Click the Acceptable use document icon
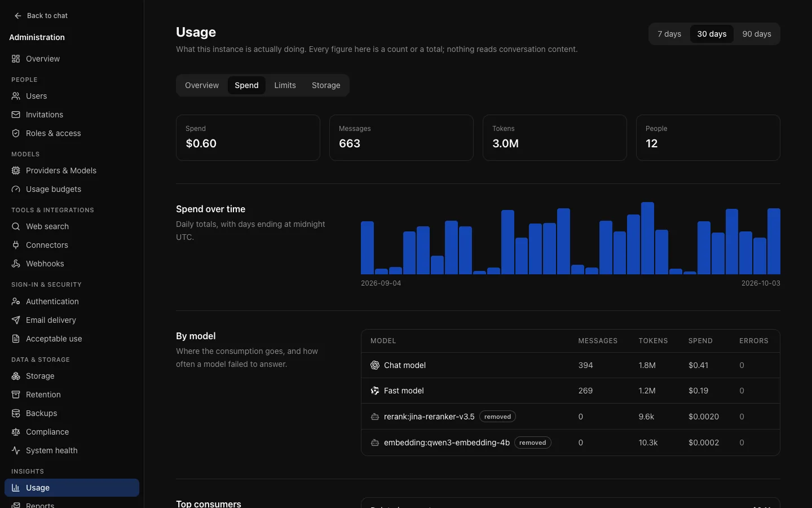The width and height of the screenshot is (812, 508). (16, 339)
